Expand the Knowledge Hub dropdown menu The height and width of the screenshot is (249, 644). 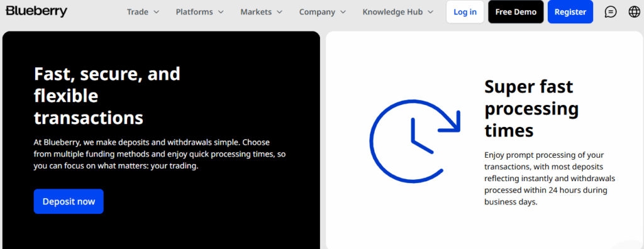tap(397, 12)
